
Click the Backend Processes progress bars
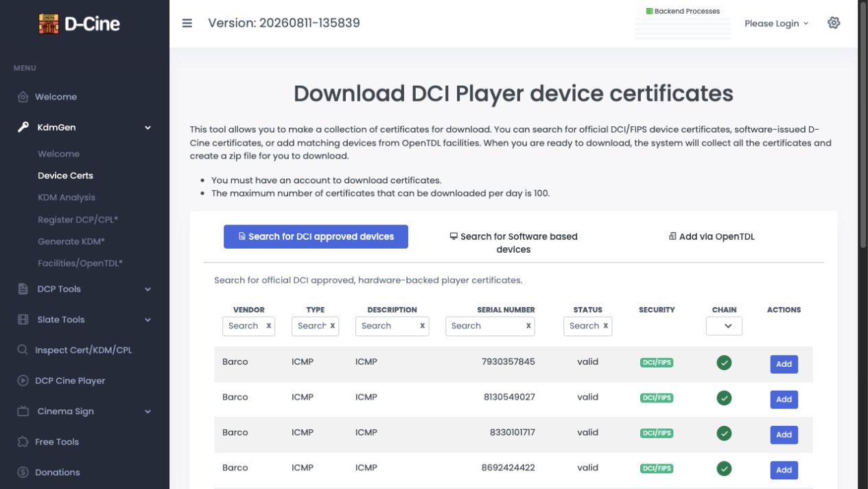tap(683, 29)
